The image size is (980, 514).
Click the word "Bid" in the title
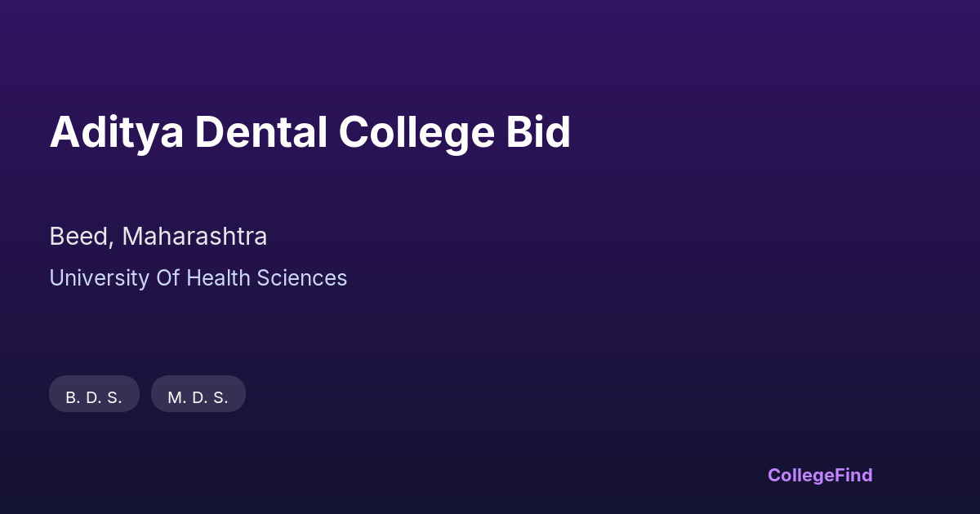coord(537,132)
